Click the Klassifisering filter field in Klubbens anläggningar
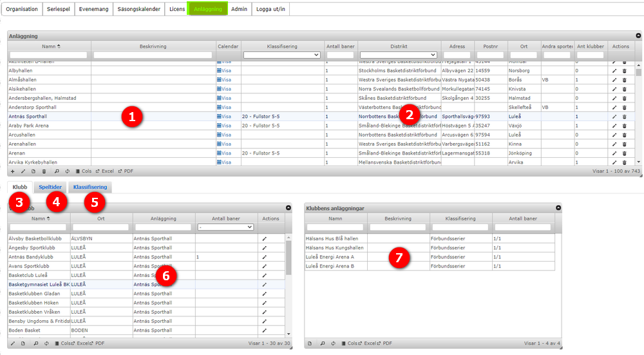The height and width of the screenshot is (355, 644). pyautogui.click(x=460, y=227)
